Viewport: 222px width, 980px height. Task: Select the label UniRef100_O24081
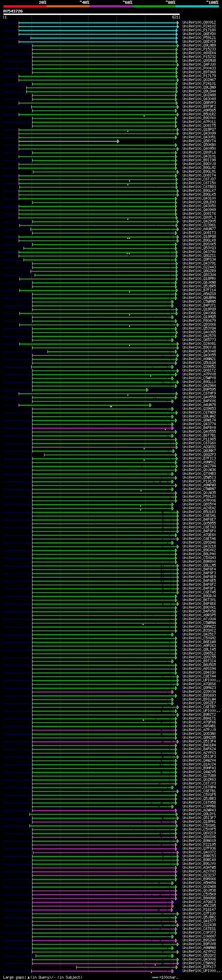point(199,344)
